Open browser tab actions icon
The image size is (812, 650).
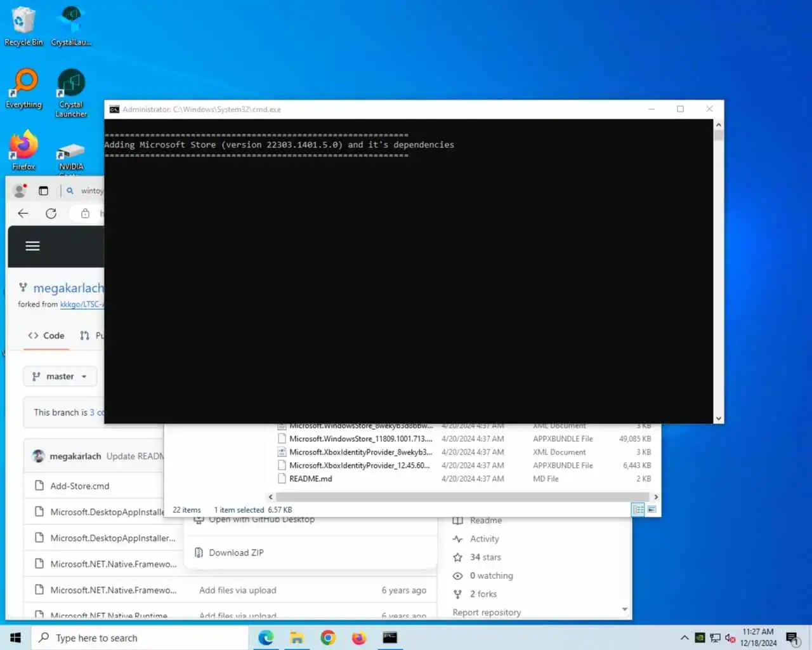(x=43, y=190)
